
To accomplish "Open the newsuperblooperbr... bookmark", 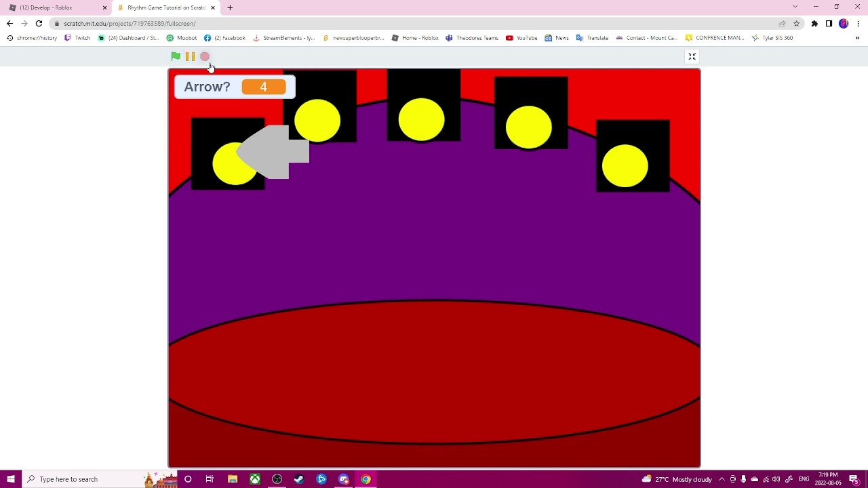I will click(x=353, y=38).
